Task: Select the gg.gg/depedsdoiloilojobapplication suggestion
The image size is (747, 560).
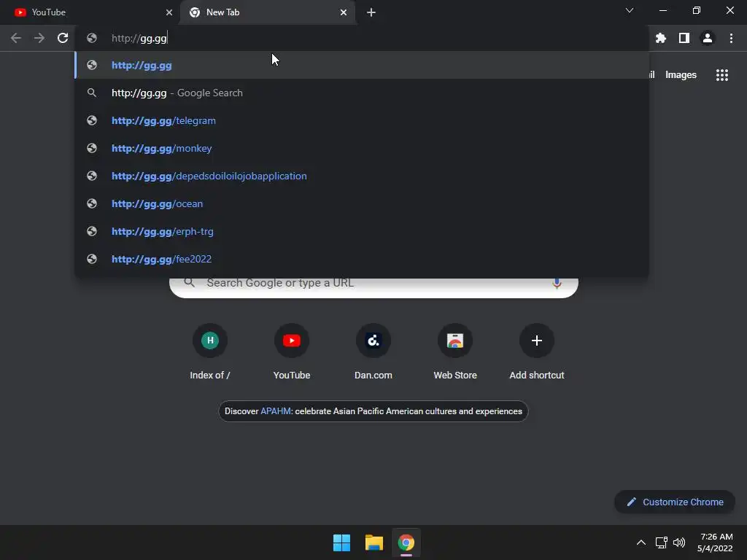Action: [362, 176]
